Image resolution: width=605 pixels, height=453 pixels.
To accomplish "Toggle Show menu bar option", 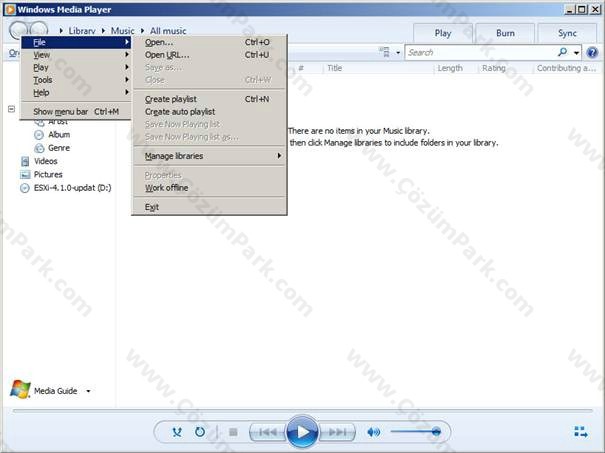I will point(76,112).
